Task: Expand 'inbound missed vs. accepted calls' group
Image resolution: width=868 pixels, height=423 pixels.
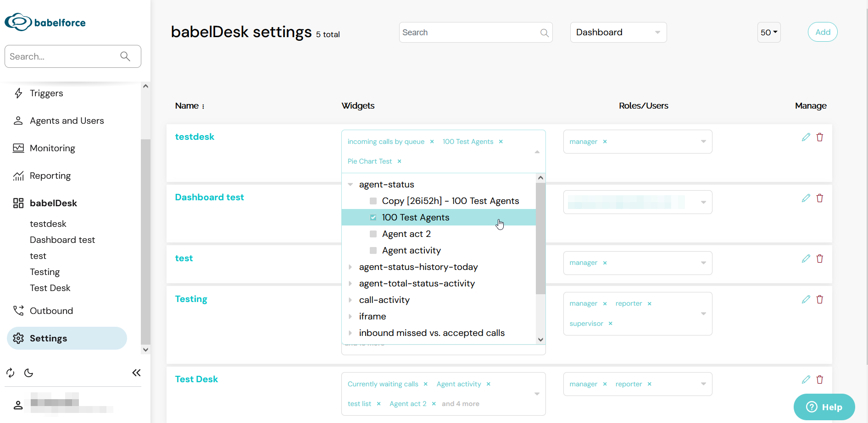Action: coord(350,333)
